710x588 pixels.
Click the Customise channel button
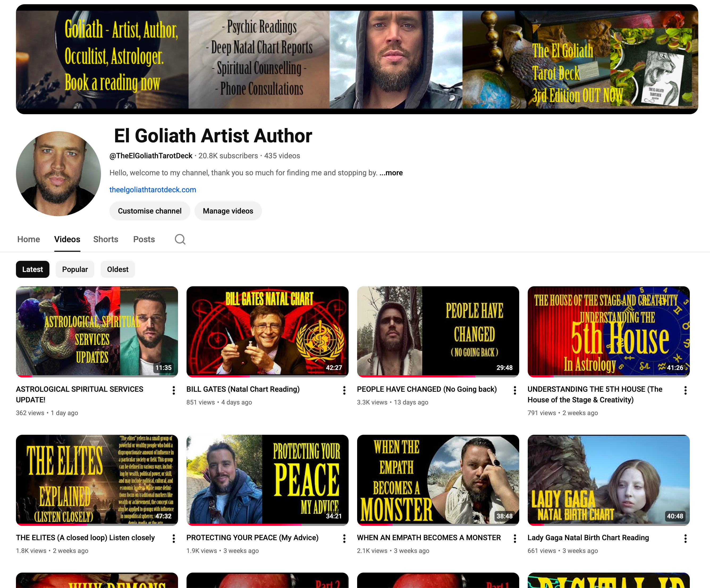coord(149,211)
